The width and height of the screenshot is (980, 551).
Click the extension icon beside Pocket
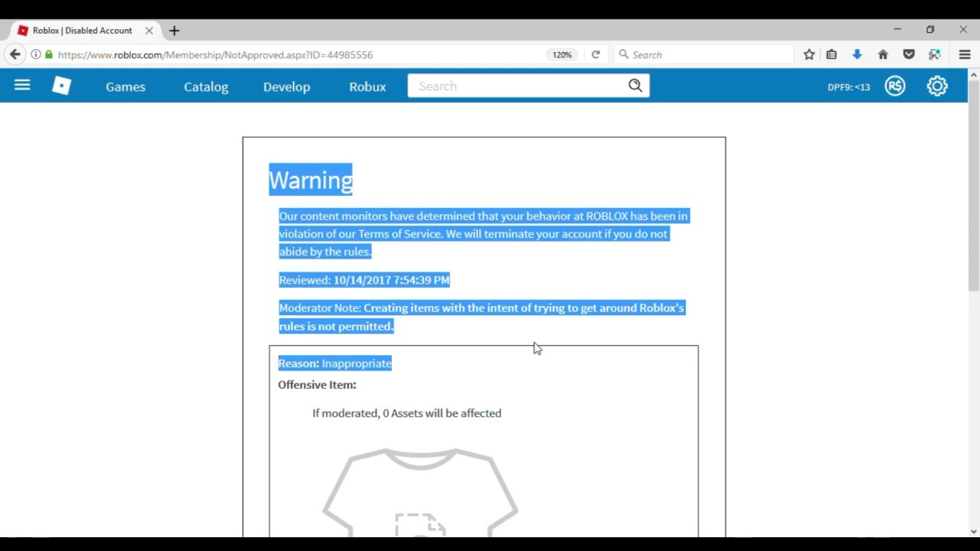(x=934, y=54)
